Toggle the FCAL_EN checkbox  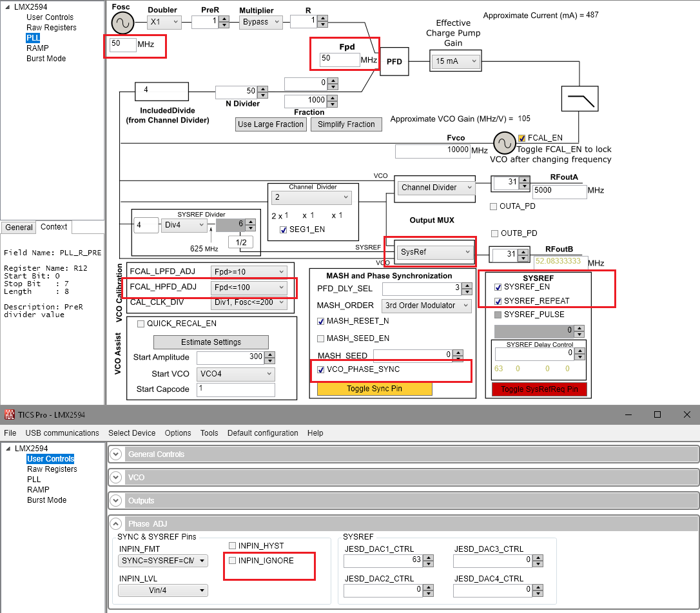522,138
